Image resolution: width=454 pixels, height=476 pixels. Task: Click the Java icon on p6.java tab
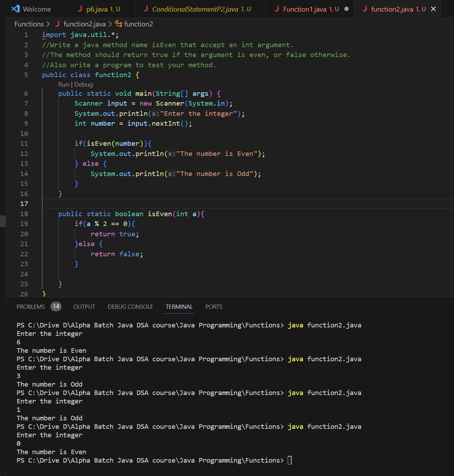[80, 9]
